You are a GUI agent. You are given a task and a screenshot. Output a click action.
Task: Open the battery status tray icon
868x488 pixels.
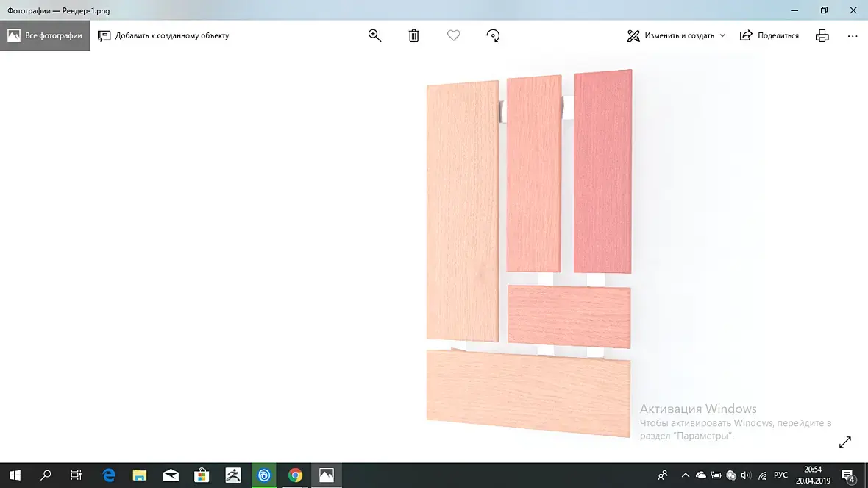click(x=716, y=475)
